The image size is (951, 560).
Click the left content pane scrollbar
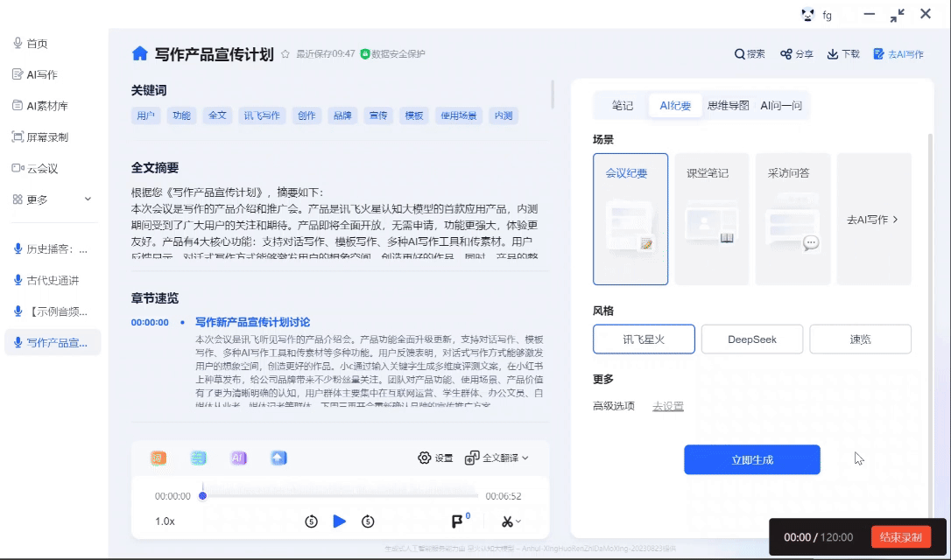click(x=553, y=94)
